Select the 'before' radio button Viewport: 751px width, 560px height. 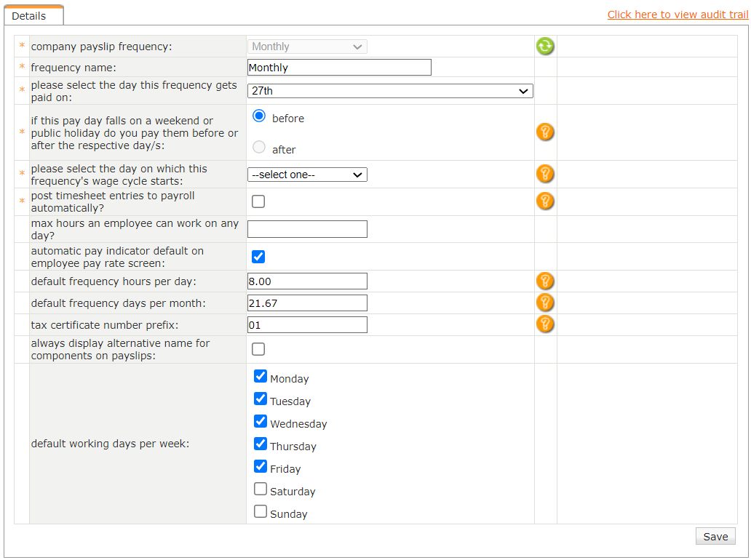(259, 116)
